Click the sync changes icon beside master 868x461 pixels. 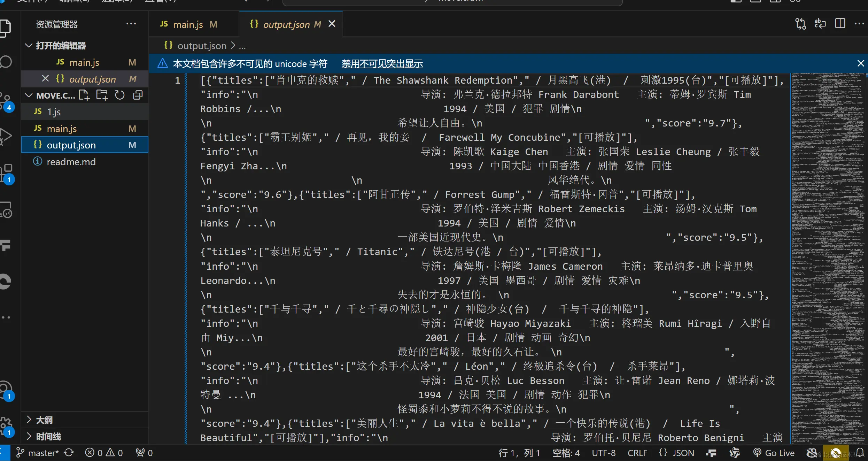[x=69, y=453]
